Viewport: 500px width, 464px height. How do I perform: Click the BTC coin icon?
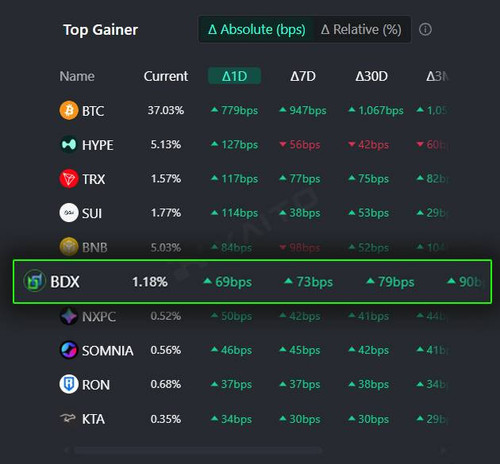click(x=69, y=110)
